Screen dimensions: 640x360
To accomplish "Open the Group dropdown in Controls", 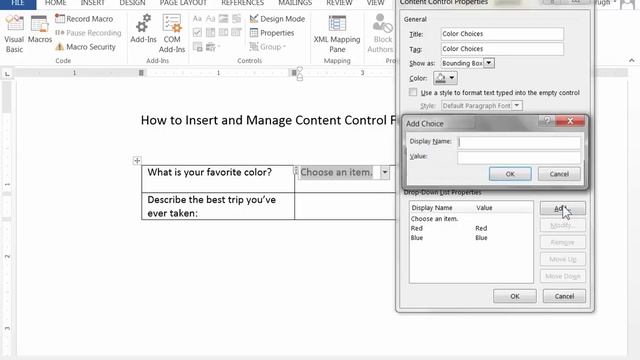I will tap(267, 47).
